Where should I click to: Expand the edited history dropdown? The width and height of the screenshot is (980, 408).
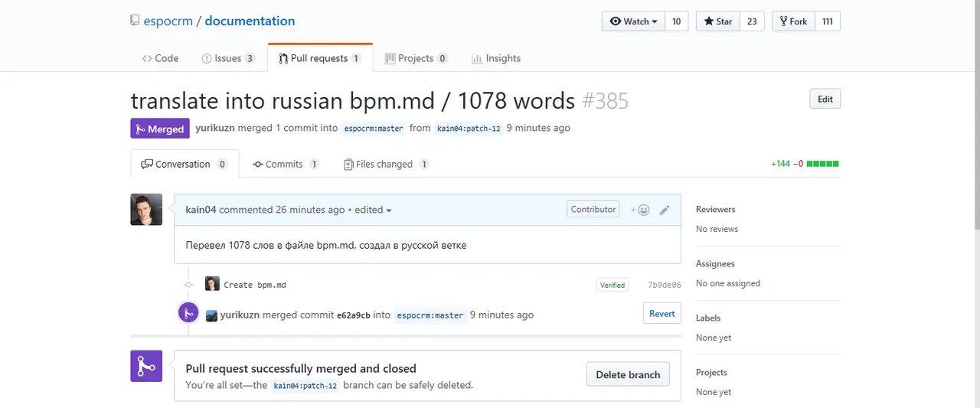pyautogui.click(x=373, y=210)
